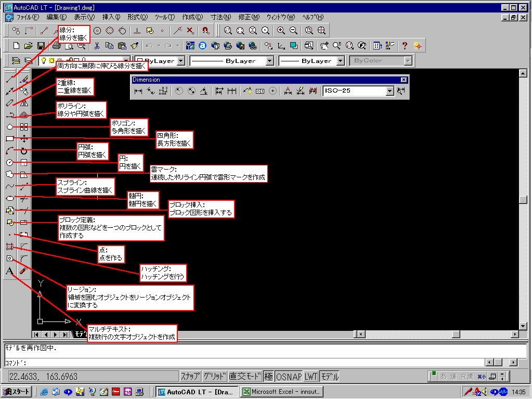
Task: Select the Region tool
Action: 10,259
